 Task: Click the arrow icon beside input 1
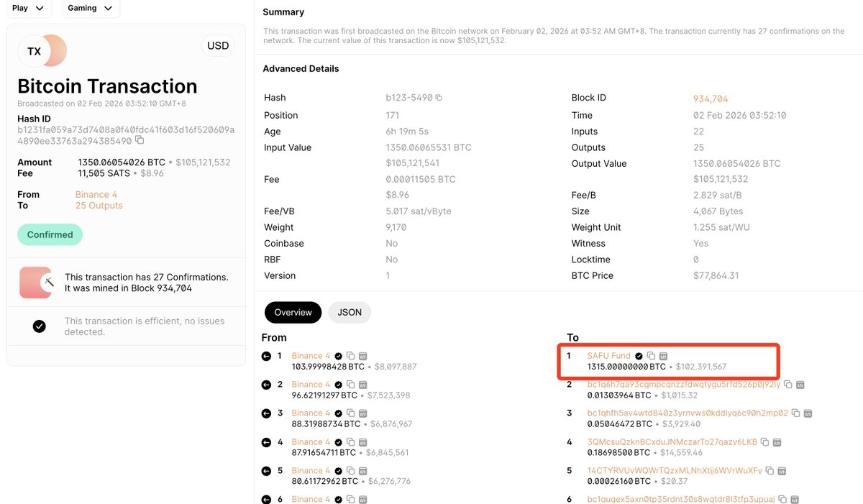[267, 356]
